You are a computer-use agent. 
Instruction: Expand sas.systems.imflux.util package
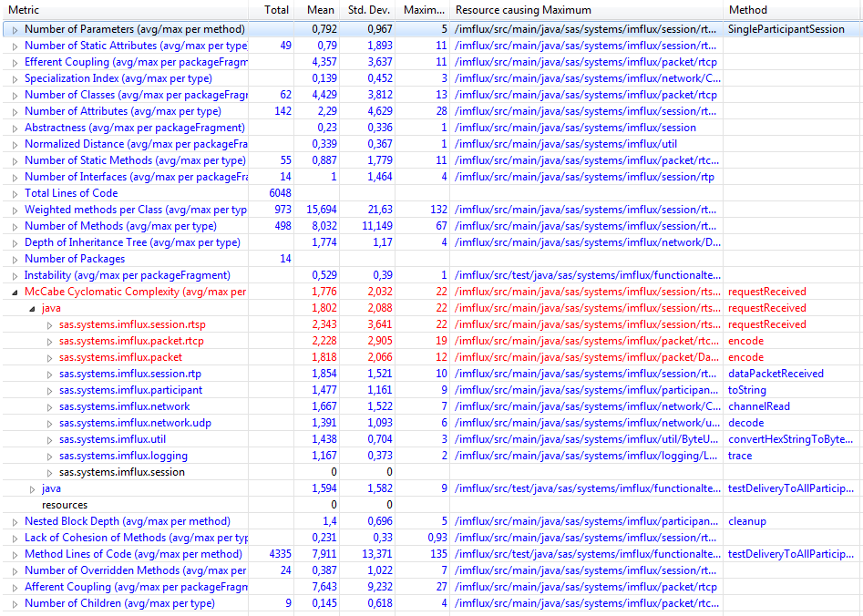(x=49, y=440)
